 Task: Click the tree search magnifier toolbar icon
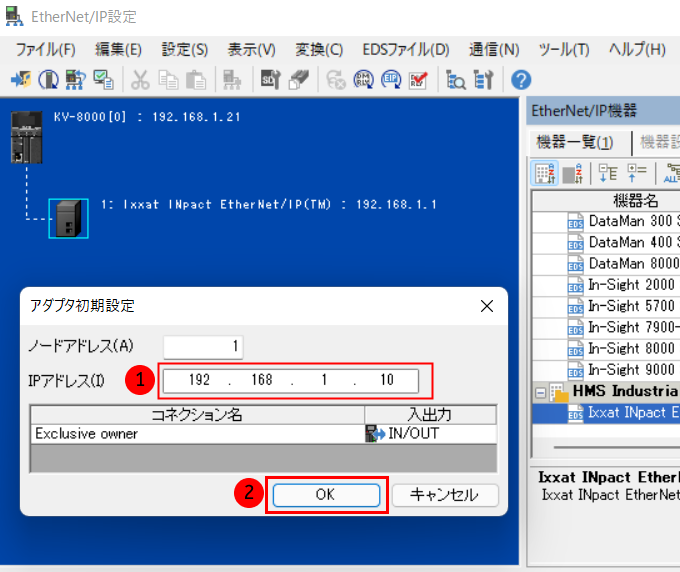coord(455,80)
